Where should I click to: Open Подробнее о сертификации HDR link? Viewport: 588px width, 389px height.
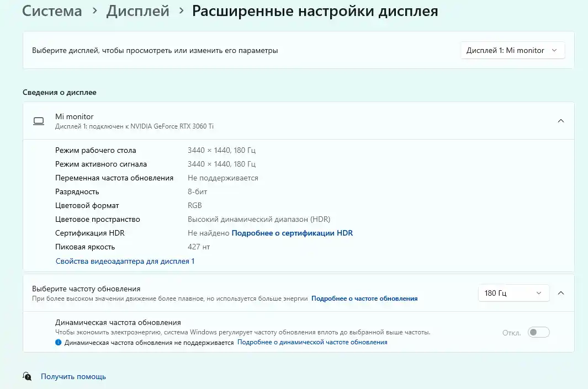pos(292,233)
